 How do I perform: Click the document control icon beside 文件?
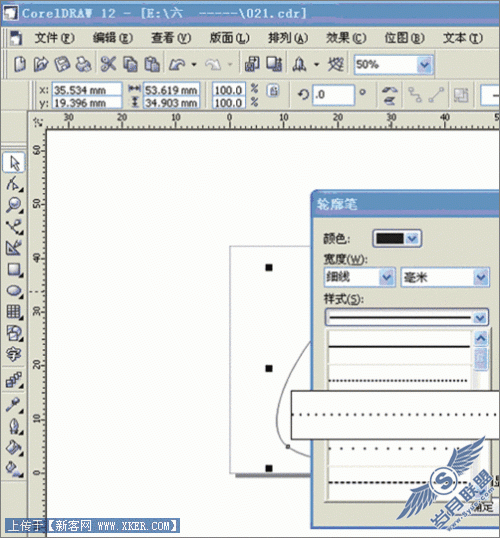[x=16, y=38]
